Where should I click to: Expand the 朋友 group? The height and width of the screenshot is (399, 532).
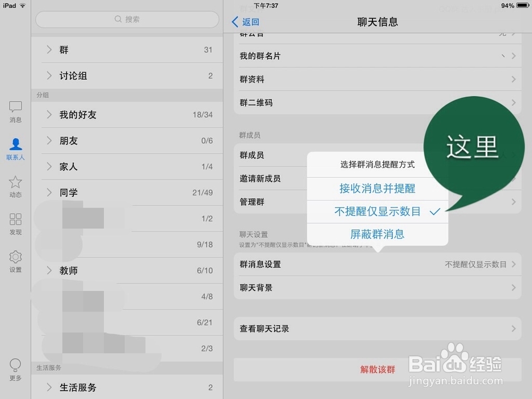coord(127,141)
